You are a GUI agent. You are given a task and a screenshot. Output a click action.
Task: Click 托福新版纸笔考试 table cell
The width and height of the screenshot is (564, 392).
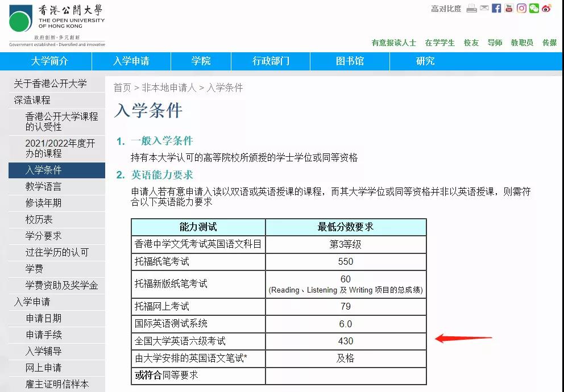click(198, 284)
